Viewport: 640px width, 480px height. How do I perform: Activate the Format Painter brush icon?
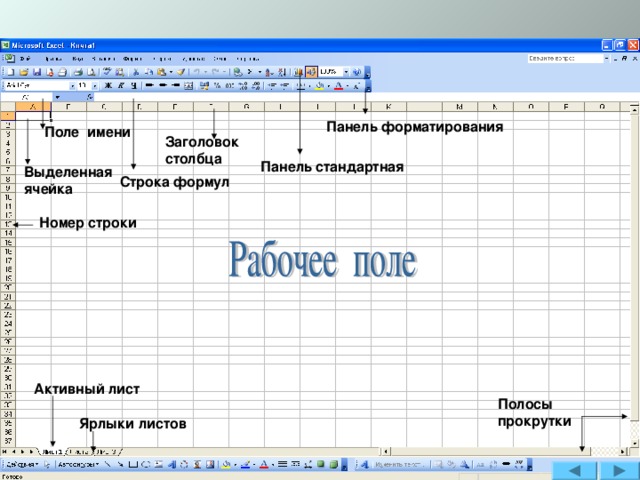(181, 72)
